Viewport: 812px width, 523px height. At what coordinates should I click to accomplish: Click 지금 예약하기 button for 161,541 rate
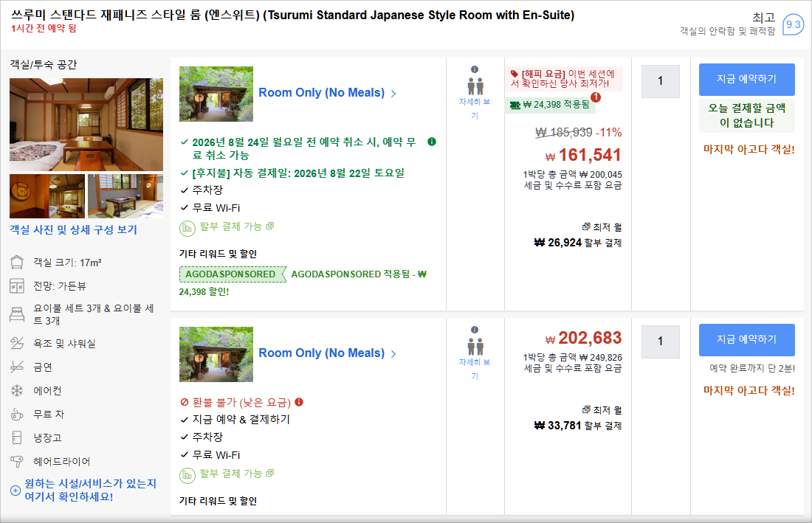746,79
